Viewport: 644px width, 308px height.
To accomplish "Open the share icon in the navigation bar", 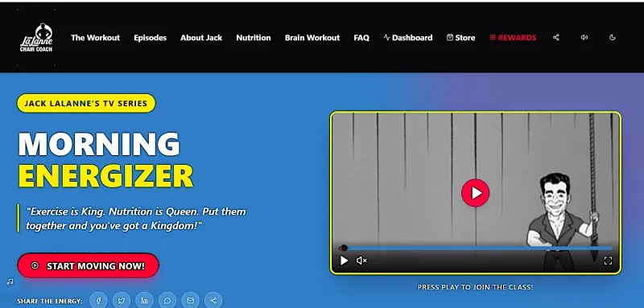I will [555, 37].
